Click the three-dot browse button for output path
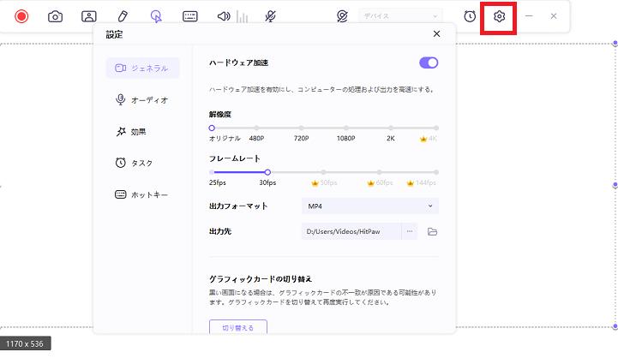618x364 pixels. (x=410, y=231)
